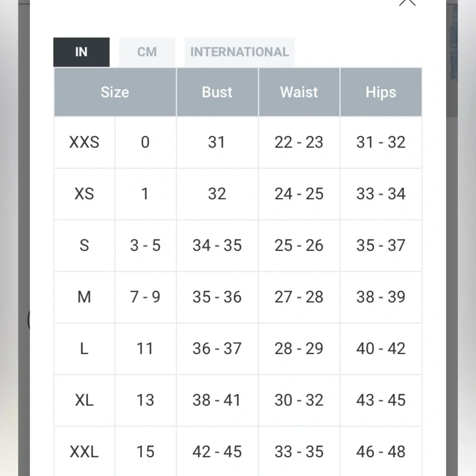Open the INTERNATIONAL sizes tab
This screenshot has width=476, height=476.
tap(239, 52)
